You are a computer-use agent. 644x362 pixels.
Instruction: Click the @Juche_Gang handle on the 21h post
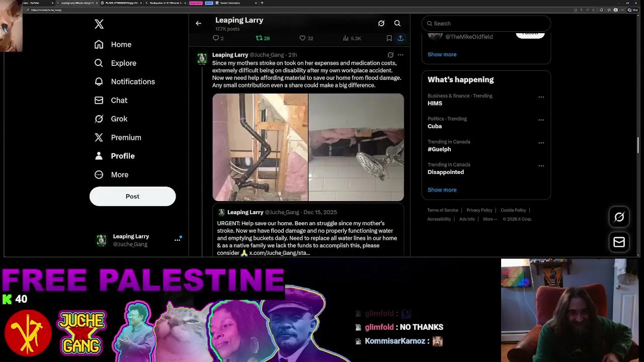pyautogui.click(x=267, y=55)
